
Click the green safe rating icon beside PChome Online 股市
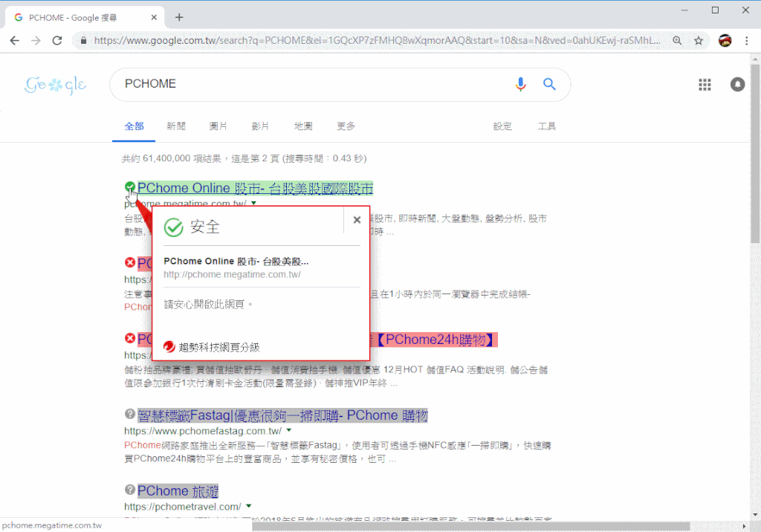pyautogui.click(x=129, y=187)
